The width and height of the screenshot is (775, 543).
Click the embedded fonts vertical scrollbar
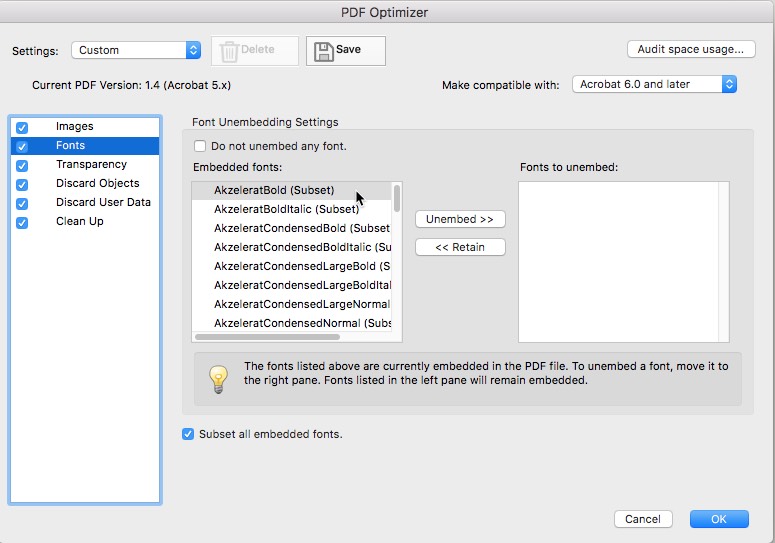(x=397, y=199)
